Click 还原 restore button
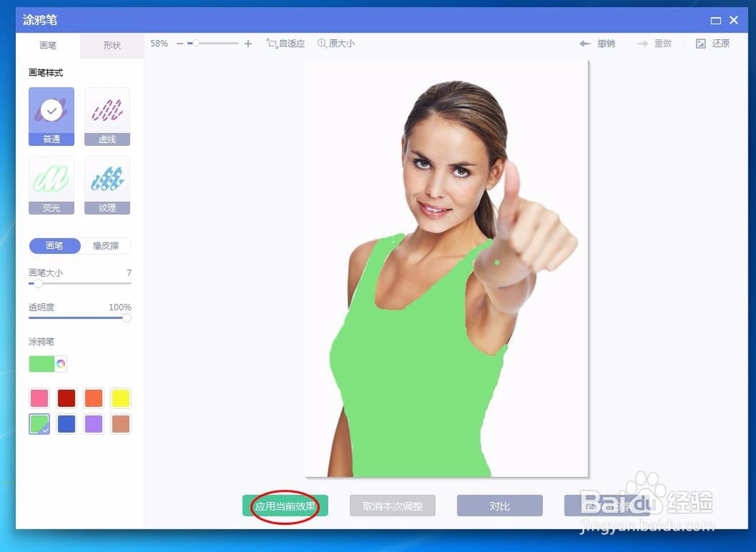Viewport: 756px width, 552px height. pos(713,43)
